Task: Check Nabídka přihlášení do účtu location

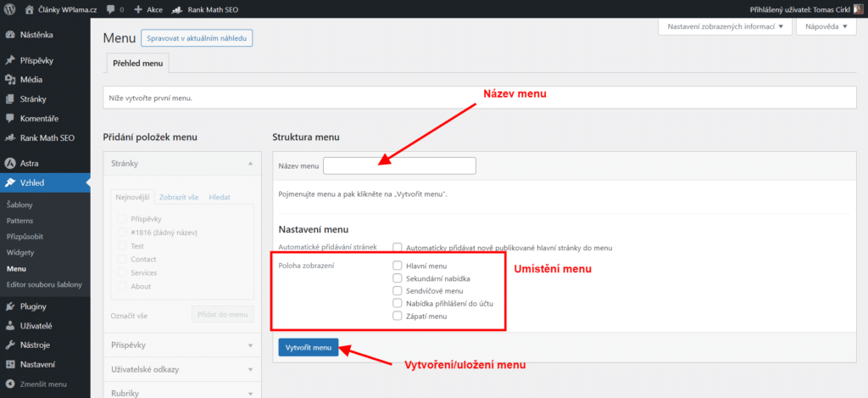Action: tap(397, 303)
